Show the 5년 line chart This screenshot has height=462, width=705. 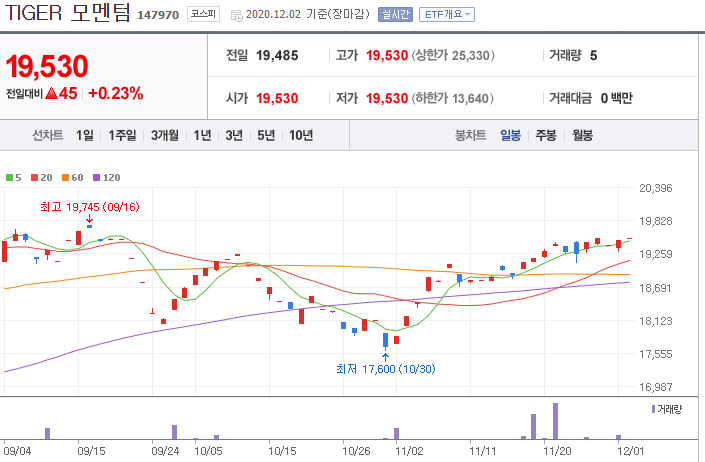click(x=266, y=135)
